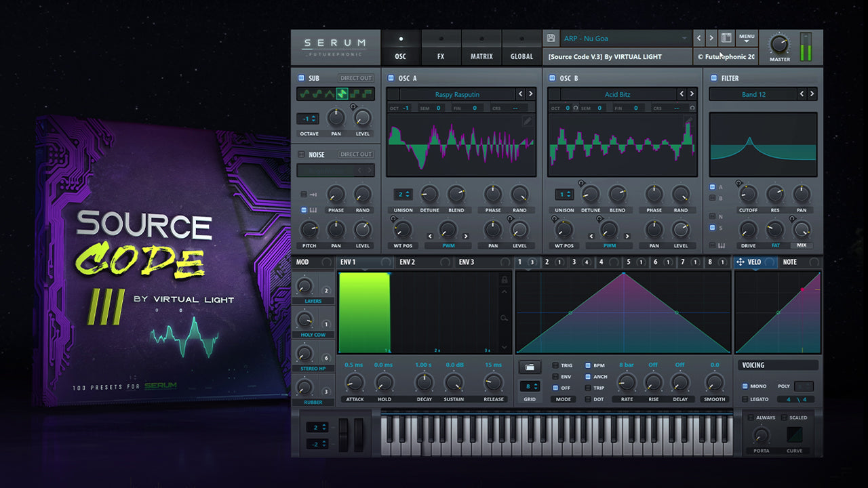The image size is (868, 488).
Task: Open the OSC A wavetable editor pencil icon
Action: click(527, 121)
